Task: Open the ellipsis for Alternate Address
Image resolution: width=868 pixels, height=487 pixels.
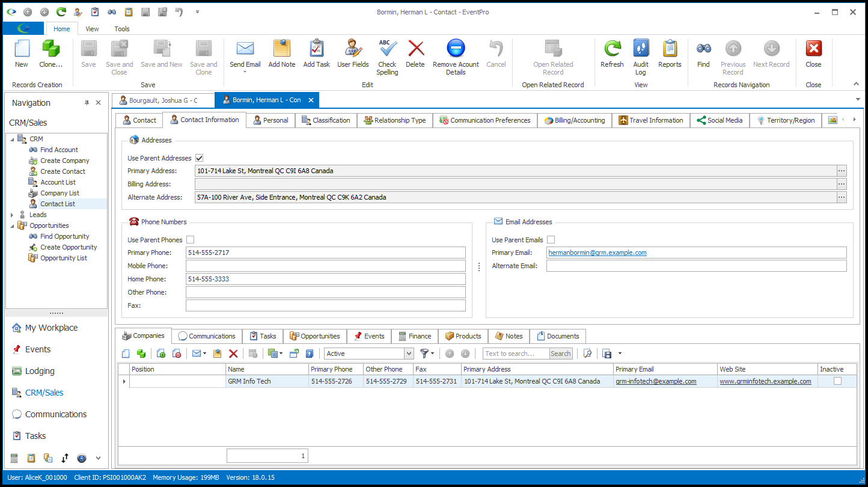Action: pyautogui.click(x=842, y=197)
